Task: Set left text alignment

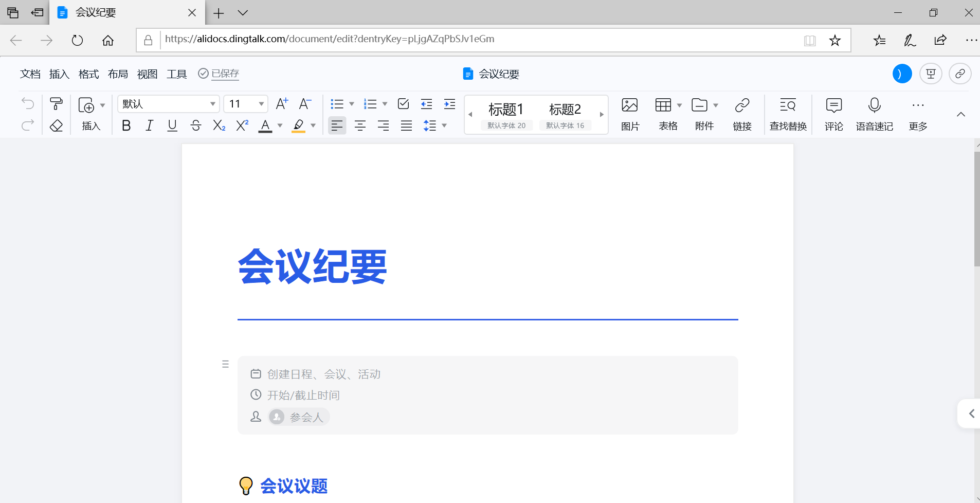Action: tap(337, 125)
